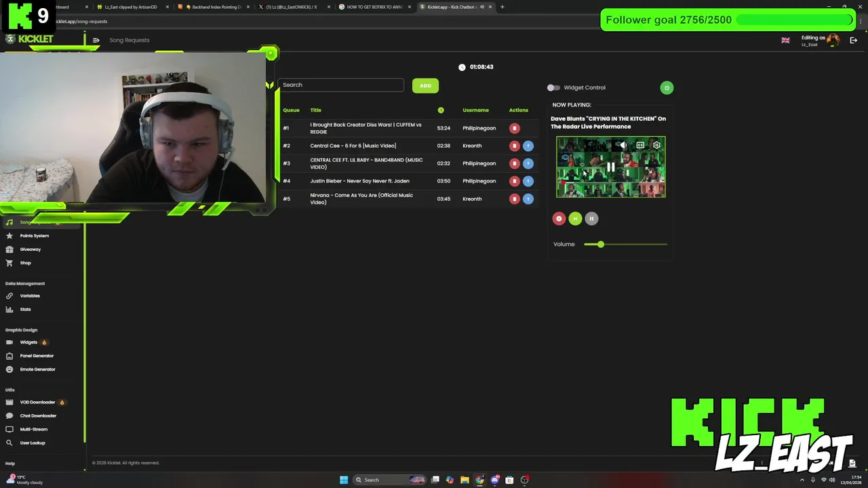Click the duration clock column header
Viewport: 868px width, 488px height.
441,110
